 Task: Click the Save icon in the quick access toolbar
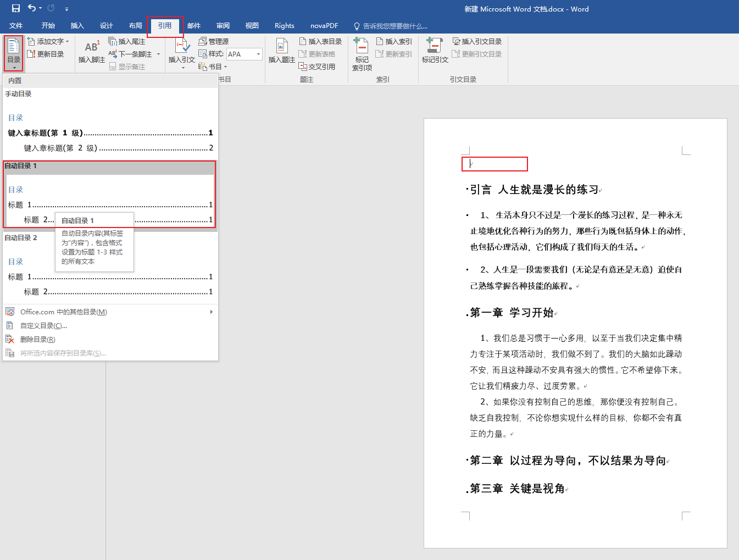(x=15, y=8)
